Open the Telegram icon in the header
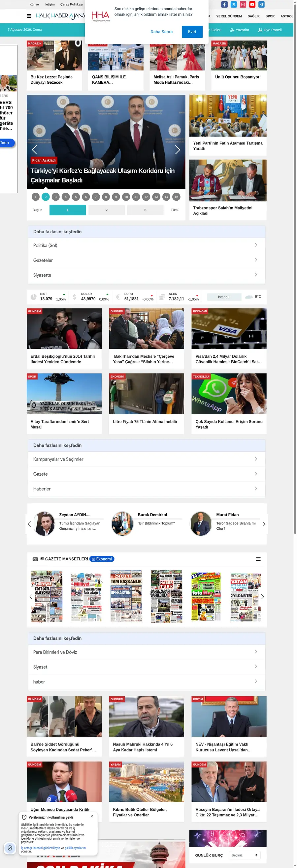Image resolution: width=297 pixels, height=868 pixels. (x=261, y=4)
